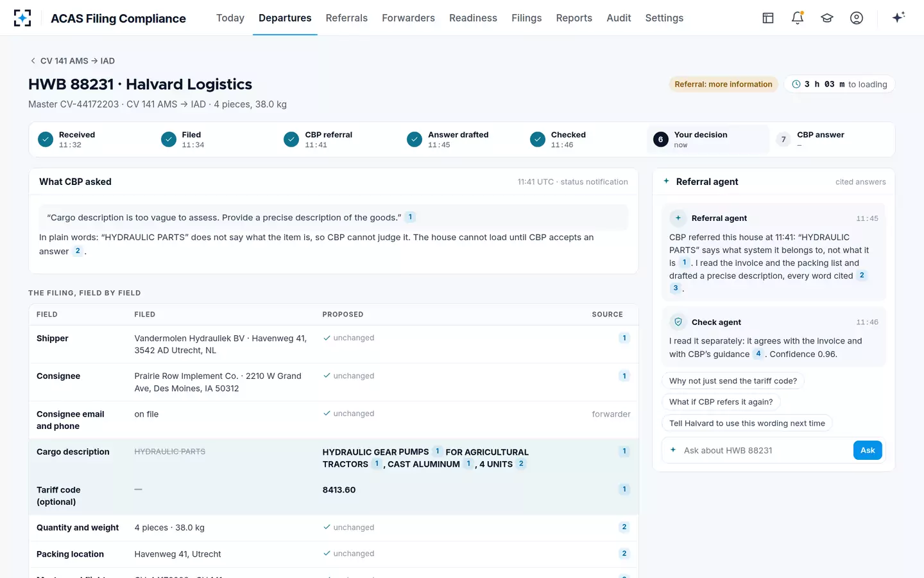Open the Audit tab
924x578 pixels.
[x=619, y=18]
